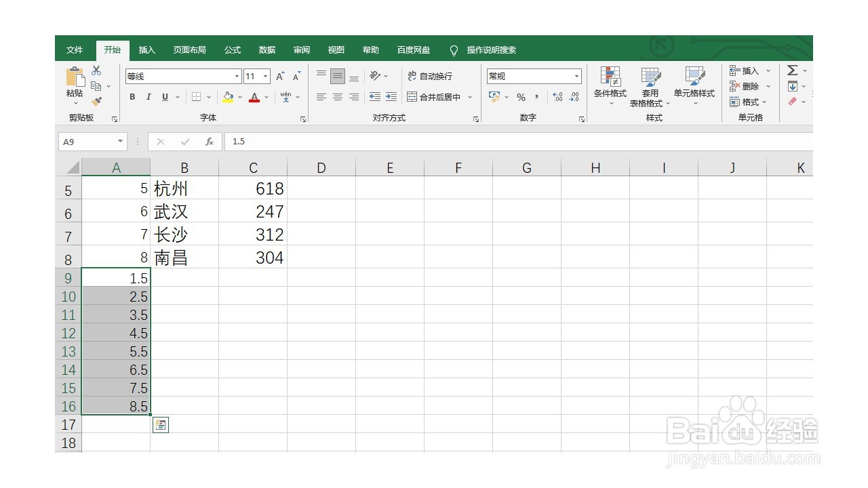Open the 对齐方式 alignment dialog launcher
This screenshot has height=488, width=868.
pos(476,119)
